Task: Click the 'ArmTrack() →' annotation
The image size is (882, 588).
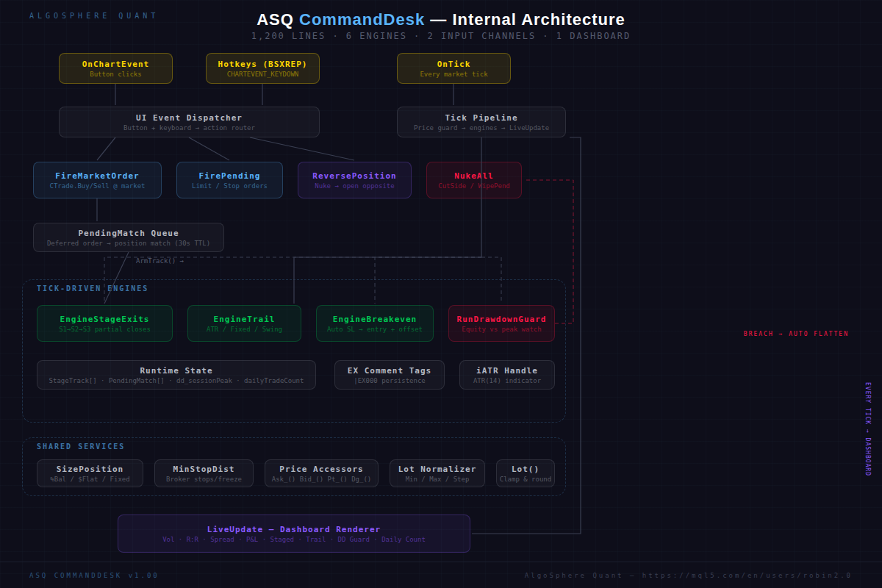Action: point(160,261)
